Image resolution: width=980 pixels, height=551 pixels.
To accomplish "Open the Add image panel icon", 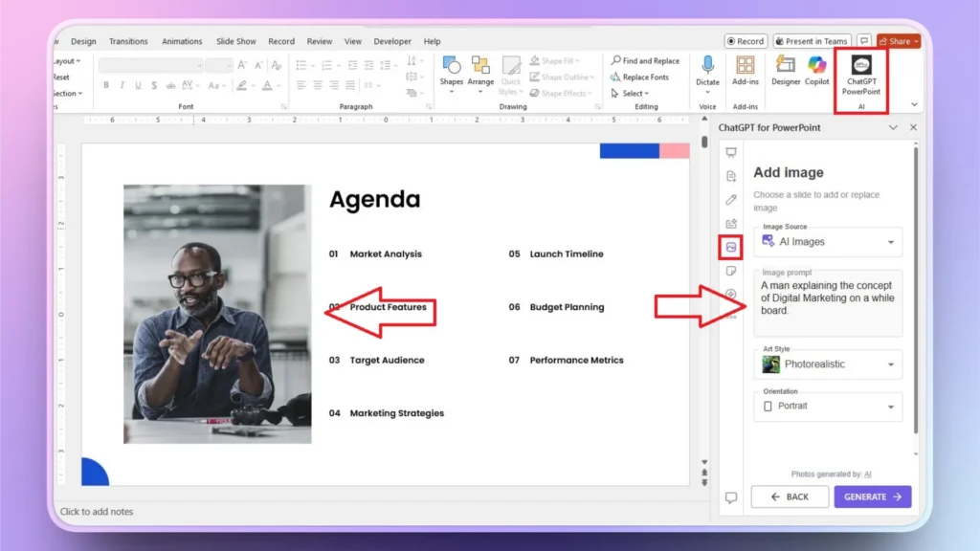I will 731,247.
